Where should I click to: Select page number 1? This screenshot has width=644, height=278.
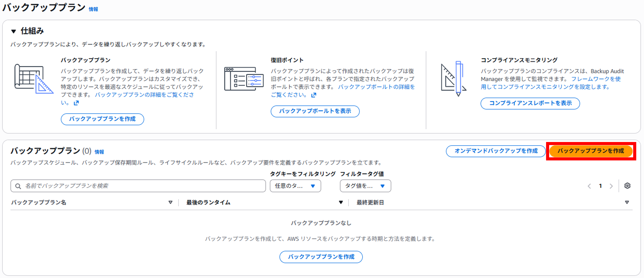pos(600,186)
